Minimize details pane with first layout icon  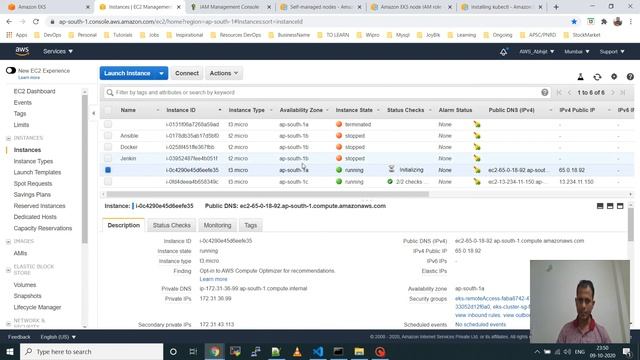click(x=600, y=206)
